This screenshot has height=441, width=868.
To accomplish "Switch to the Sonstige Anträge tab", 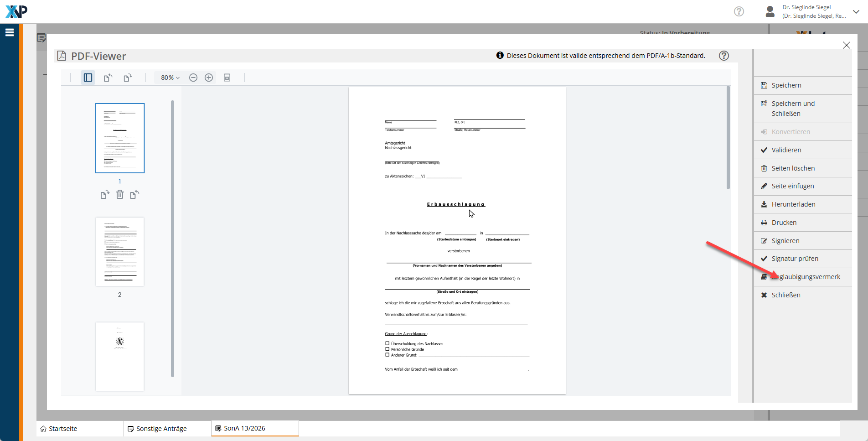I will (x=162, y=429).
